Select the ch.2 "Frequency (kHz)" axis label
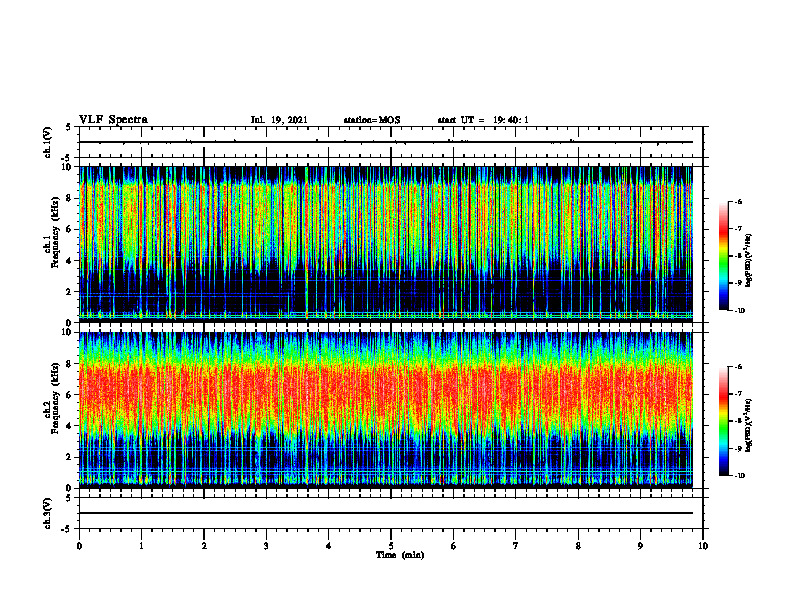This screenshot has width=792, height=612. pyautogui.click(x=54, y=398)
